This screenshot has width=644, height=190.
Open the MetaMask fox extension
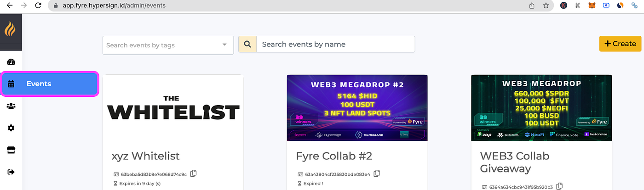tap(592, 6)
